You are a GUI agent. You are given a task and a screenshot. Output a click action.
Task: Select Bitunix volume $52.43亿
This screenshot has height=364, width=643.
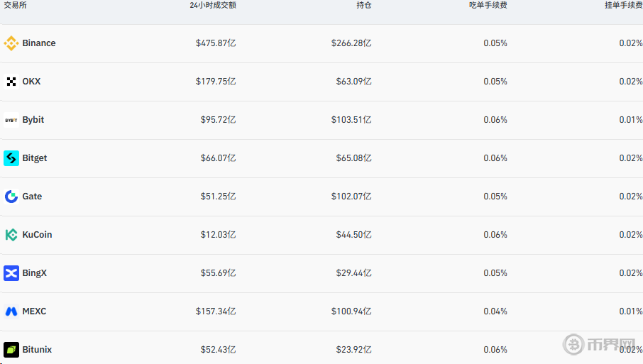(218, 350)
